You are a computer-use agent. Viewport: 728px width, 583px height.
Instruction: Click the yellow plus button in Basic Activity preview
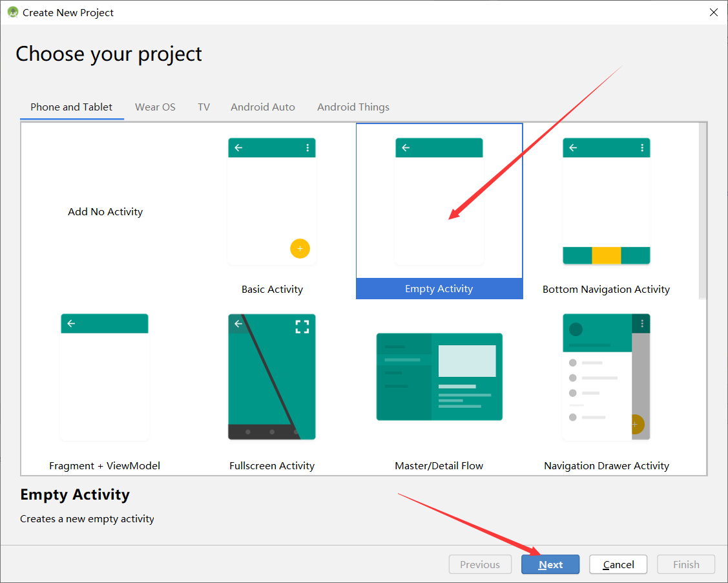point(300,249)
